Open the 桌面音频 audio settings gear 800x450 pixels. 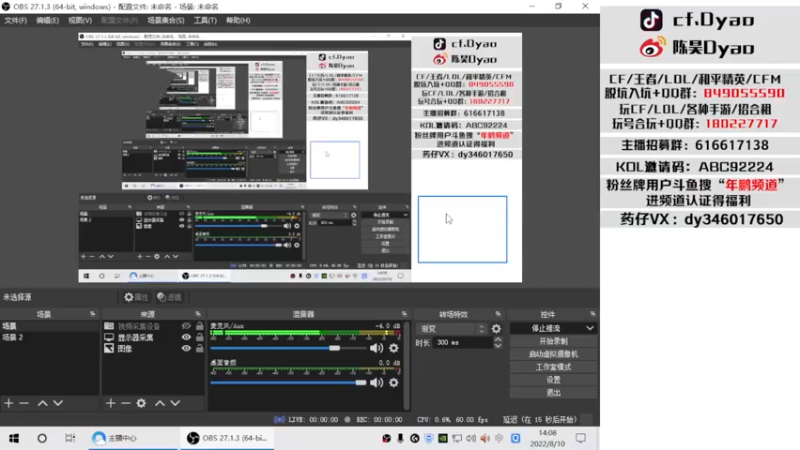pos(394,383)
